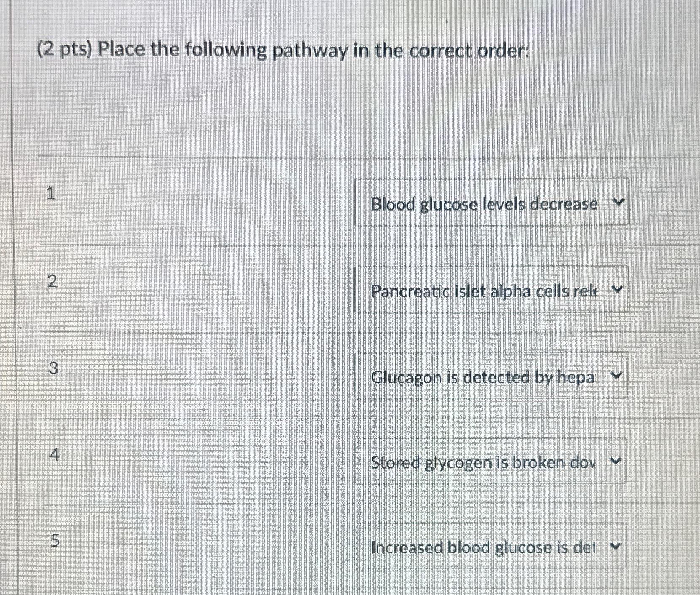Click the chevron on the last answer box
The image size is (700, 595).
[x=615, y=546]
